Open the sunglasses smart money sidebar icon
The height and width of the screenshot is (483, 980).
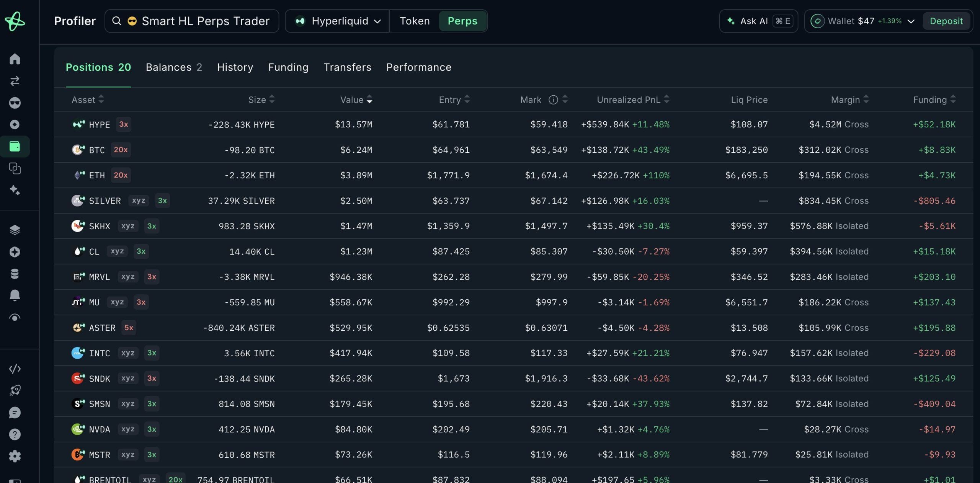tap(15, 103)
